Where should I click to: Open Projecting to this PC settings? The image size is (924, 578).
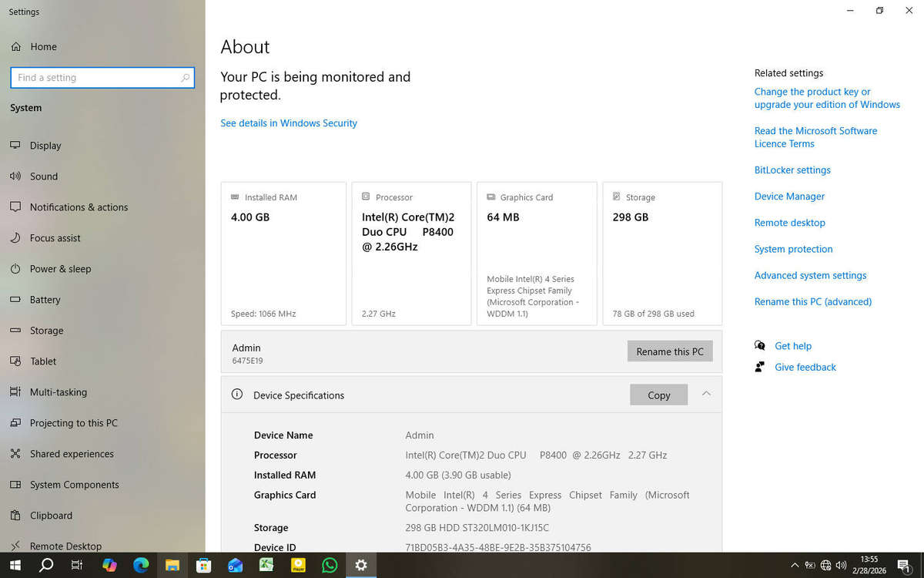73,423
